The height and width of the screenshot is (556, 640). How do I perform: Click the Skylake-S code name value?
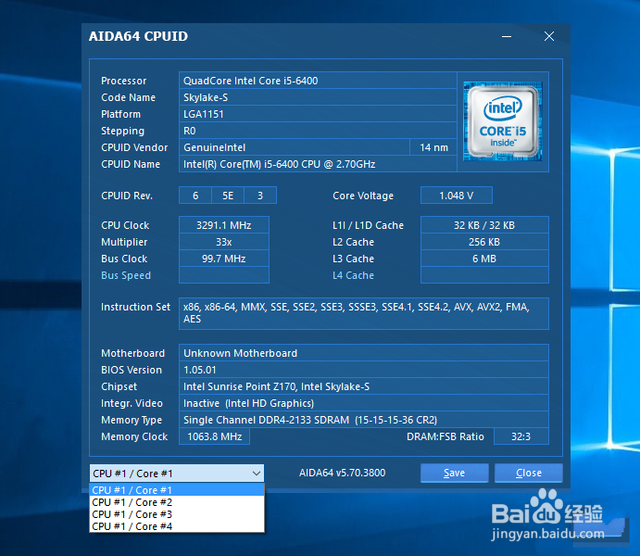click(318, 98)
